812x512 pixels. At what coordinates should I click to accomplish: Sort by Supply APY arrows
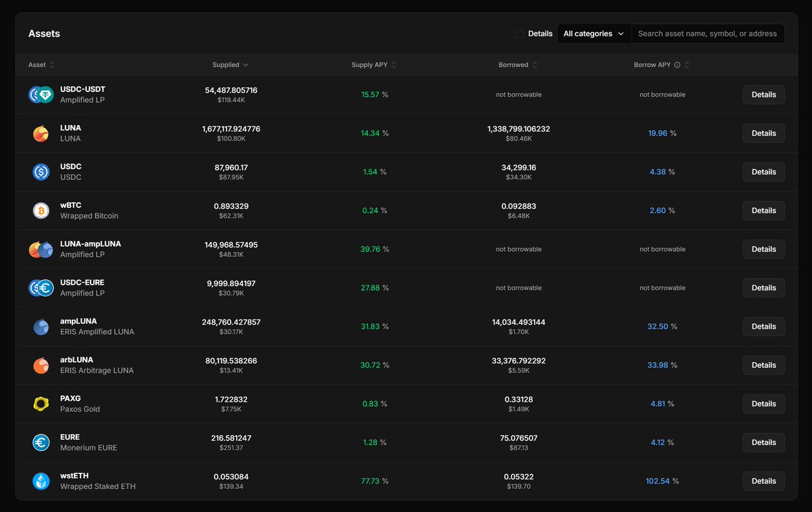(x=394, y=65)
